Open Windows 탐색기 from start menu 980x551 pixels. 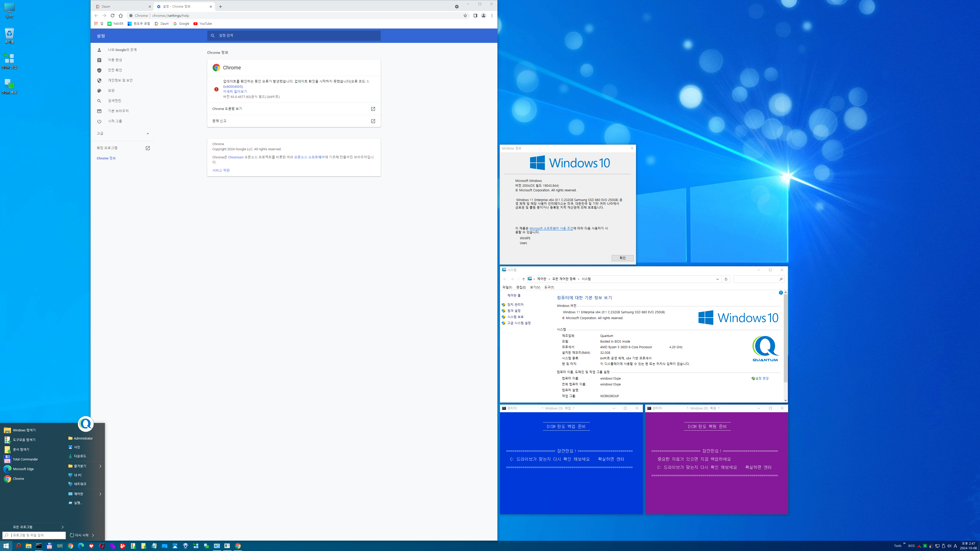point(33,430)
